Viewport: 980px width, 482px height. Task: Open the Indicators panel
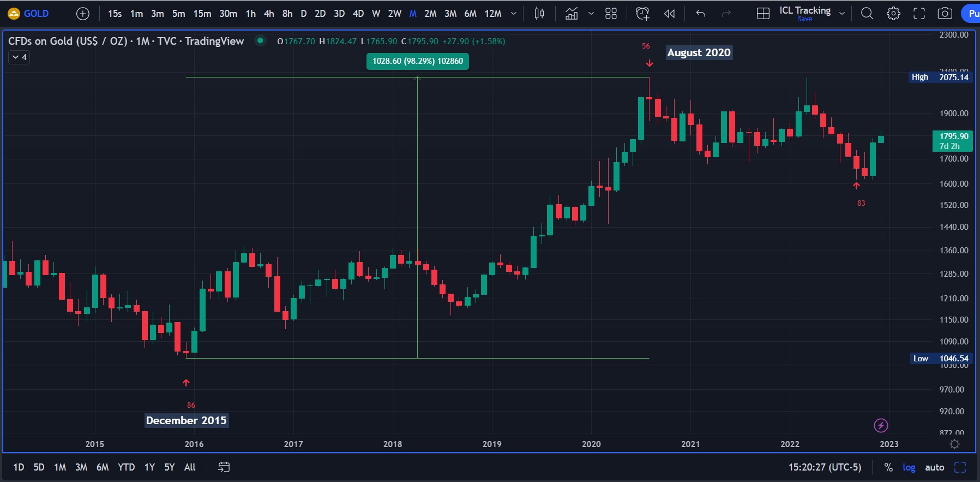pyautogui.click(x=572, y=14)
